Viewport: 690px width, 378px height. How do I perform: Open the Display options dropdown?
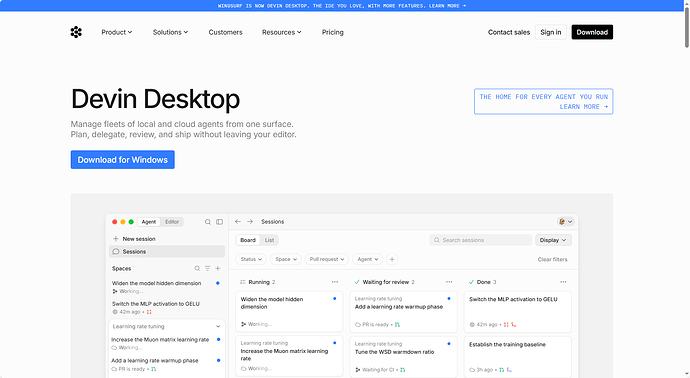(x=553, y=240)
